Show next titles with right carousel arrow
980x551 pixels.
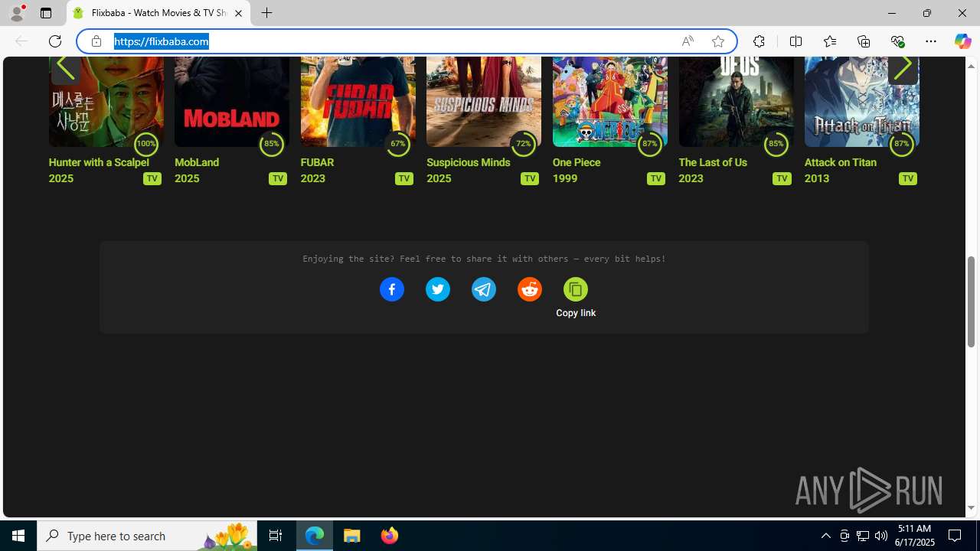tap(903, 67)
